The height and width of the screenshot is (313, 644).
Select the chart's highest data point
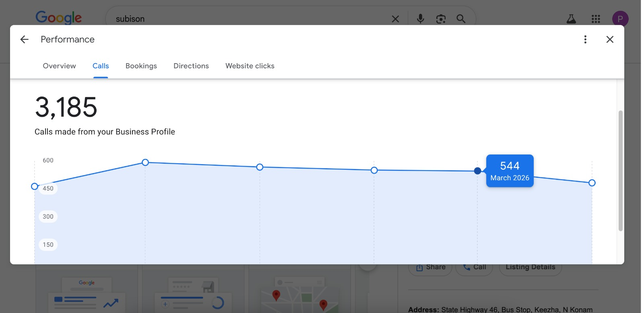point(145,163)
